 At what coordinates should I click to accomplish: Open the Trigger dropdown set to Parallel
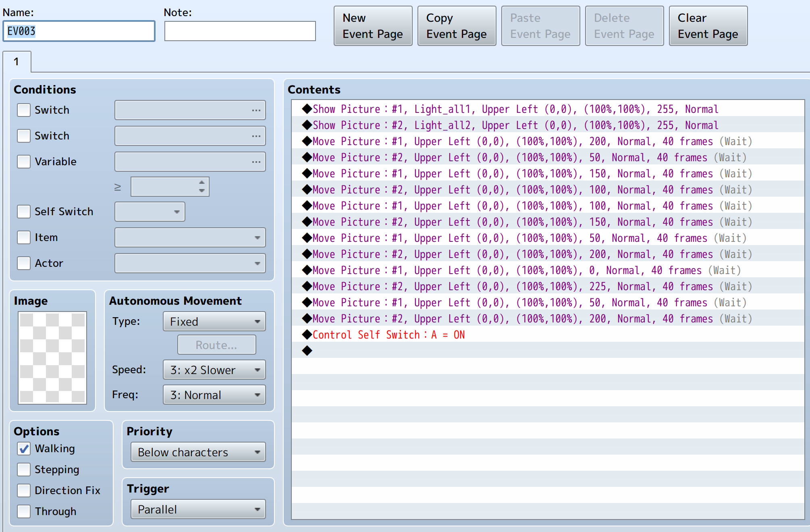[198, 509]
